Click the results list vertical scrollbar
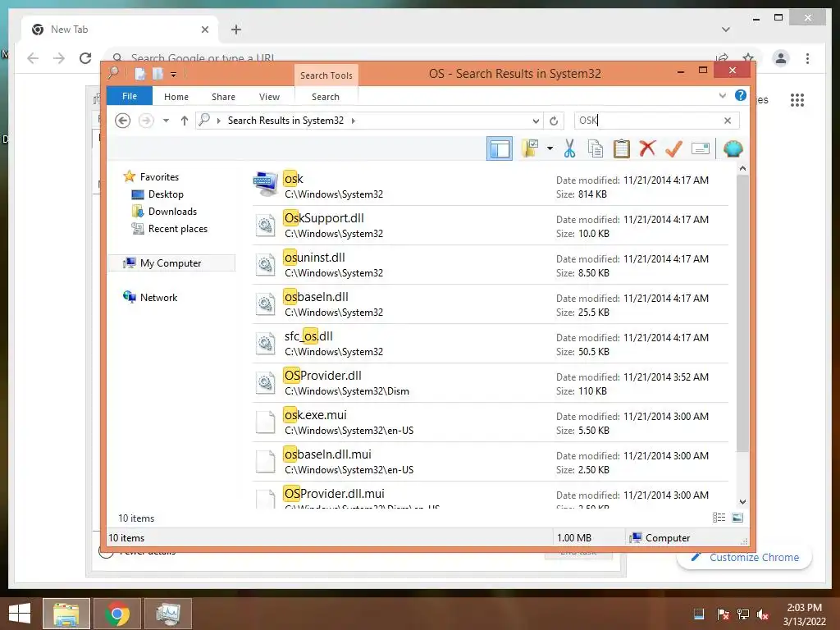 coord(742,313)
